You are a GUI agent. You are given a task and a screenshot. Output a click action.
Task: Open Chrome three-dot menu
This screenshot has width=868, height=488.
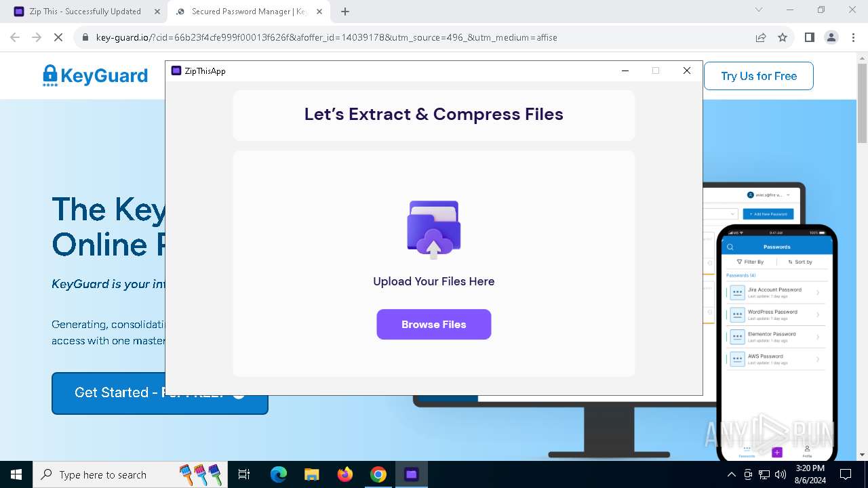852,37
